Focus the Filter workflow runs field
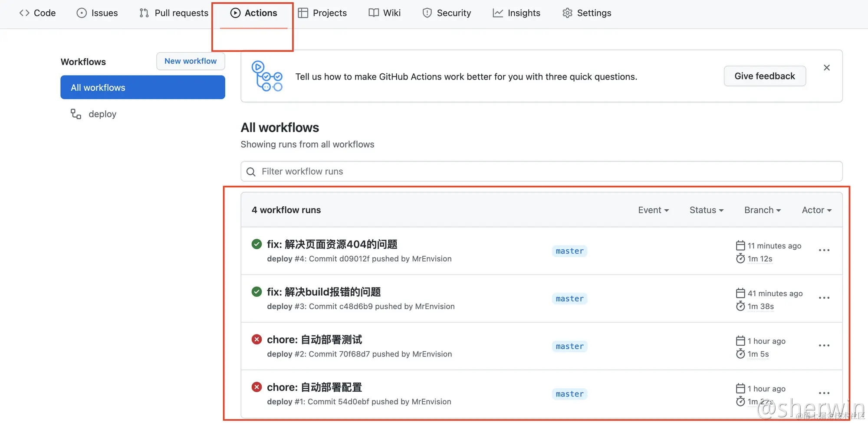This screenshot has height=423, width=868. (542, 172)
